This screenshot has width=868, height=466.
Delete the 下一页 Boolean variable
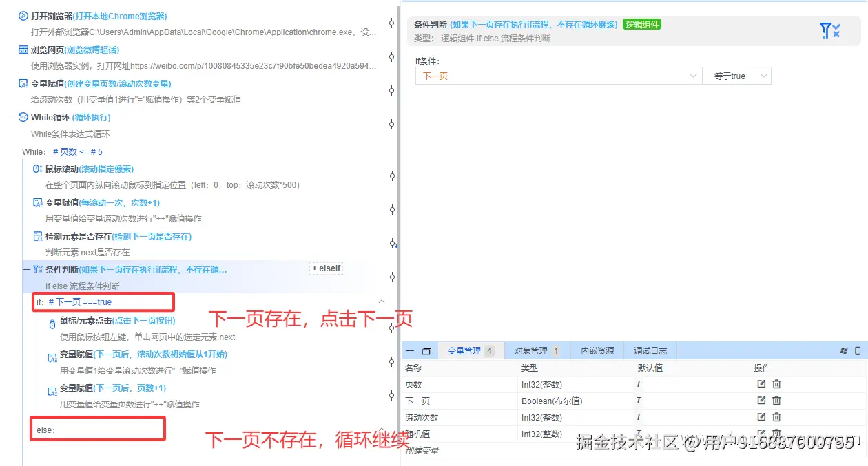[x=776, y=401]
